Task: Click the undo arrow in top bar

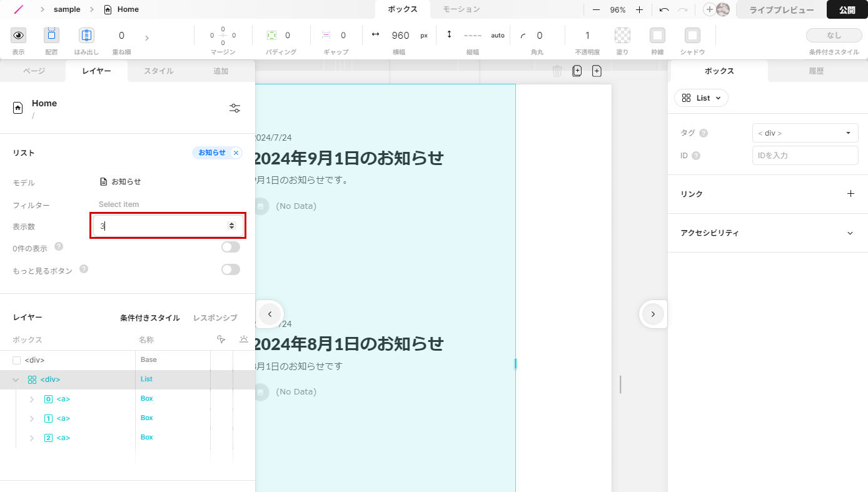Action: click(x=664, y=10)
